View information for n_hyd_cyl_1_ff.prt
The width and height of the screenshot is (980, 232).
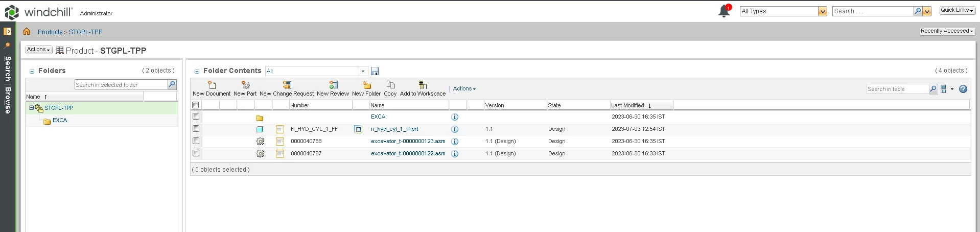coord(455,129)
